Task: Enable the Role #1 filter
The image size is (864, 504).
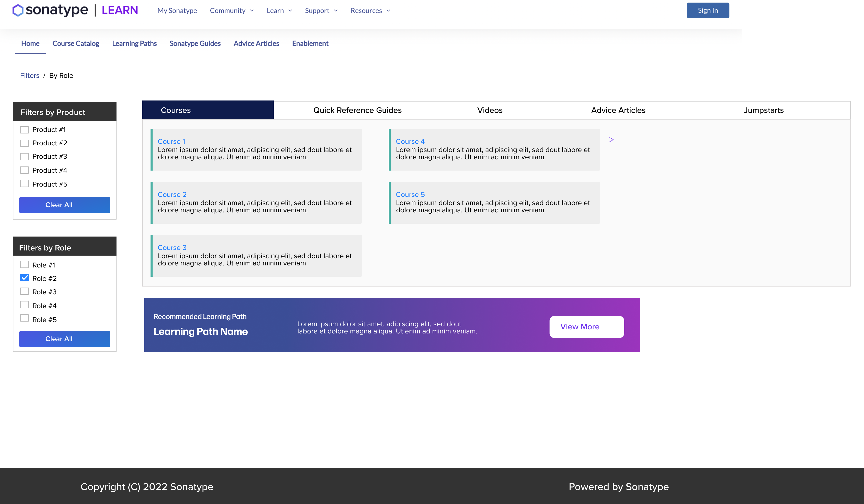Action: click(x=24, y=265)
